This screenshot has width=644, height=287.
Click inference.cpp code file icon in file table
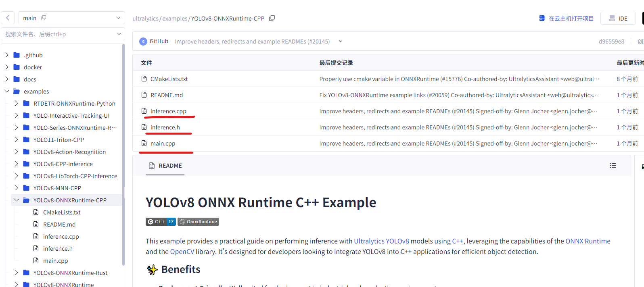pyautogui.click(x=144, y=111)
